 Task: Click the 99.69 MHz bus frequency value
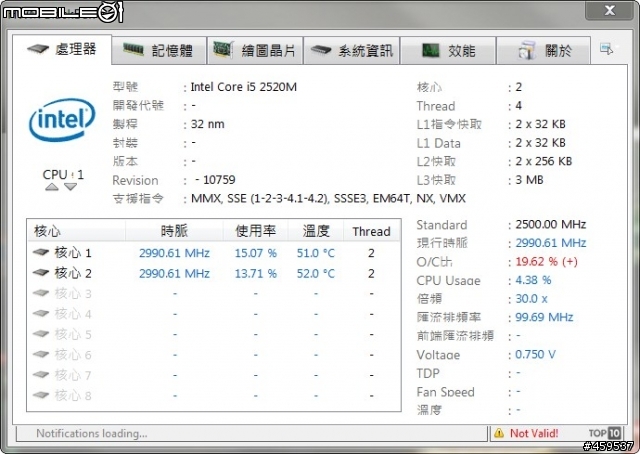pos(544,317)
